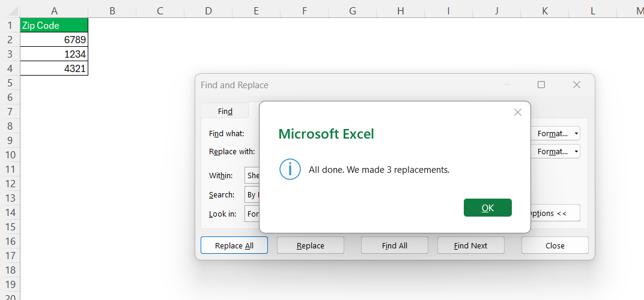Select the cell containing 1234

pos(54,54)
